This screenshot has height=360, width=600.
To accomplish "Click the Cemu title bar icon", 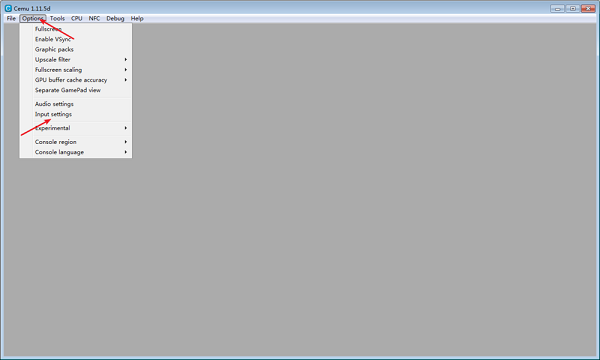I will click(8, 8).
